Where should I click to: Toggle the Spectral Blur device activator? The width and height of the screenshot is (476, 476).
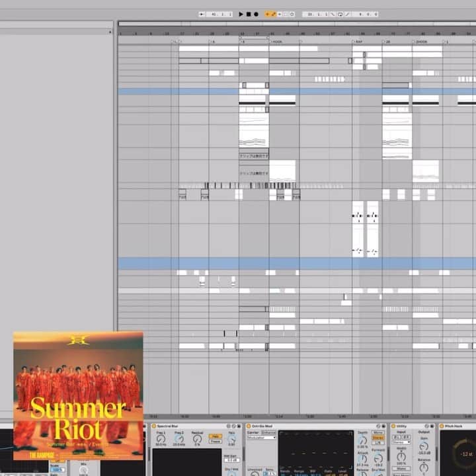[153, 426]
